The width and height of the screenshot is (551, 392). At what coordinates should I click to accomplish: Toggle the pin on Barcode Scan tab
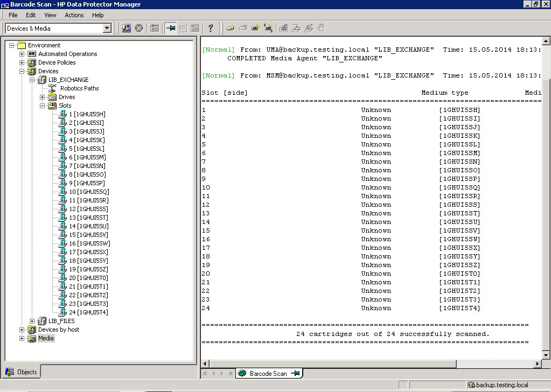pos(295,373)
